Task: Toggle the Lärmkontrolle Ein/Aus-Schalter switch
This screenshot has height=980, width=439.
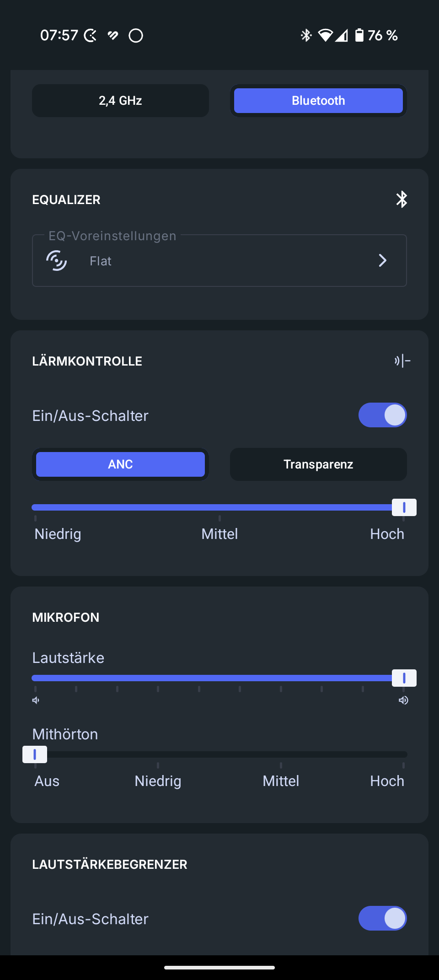Action: click(x=382, y=415)
